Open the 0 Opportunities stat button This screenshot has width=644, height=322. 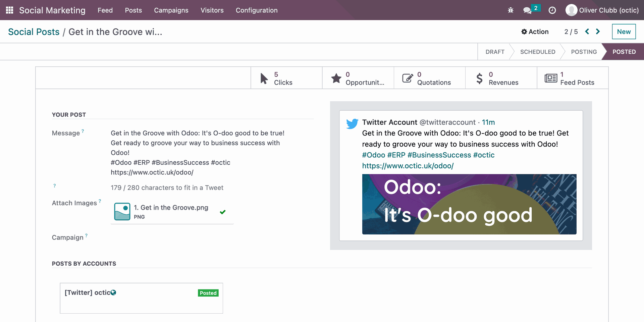pyautogui.click(x=358, y=78)
